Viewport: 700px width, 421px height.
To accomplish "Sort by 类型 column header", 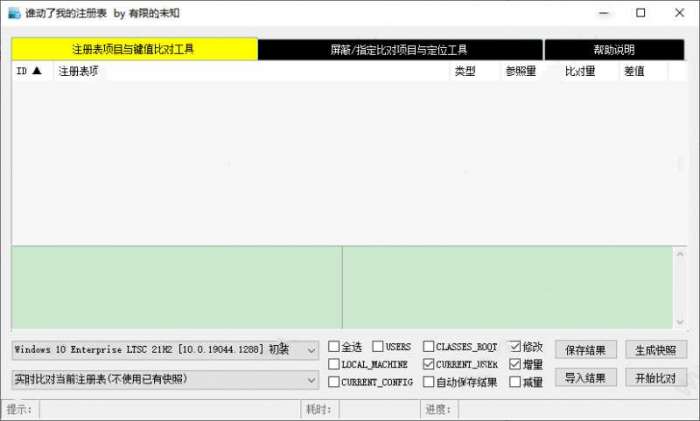I will (x=474, y=71).
